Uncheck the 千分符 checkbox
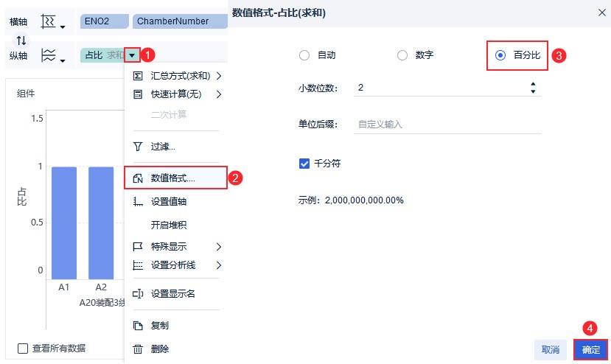 (304, 164)
